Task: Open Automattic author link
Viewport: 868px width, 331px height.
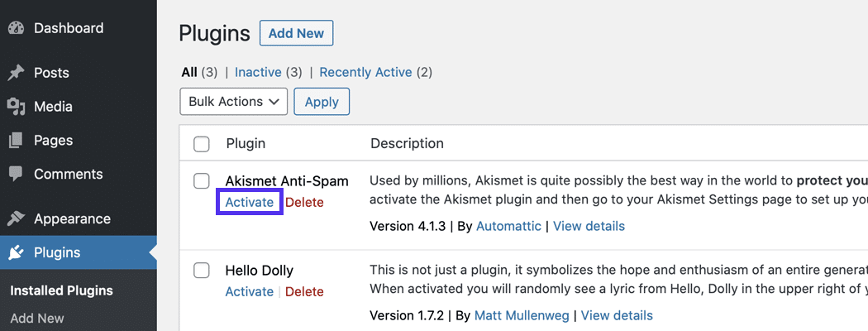Action: (508, 226)
